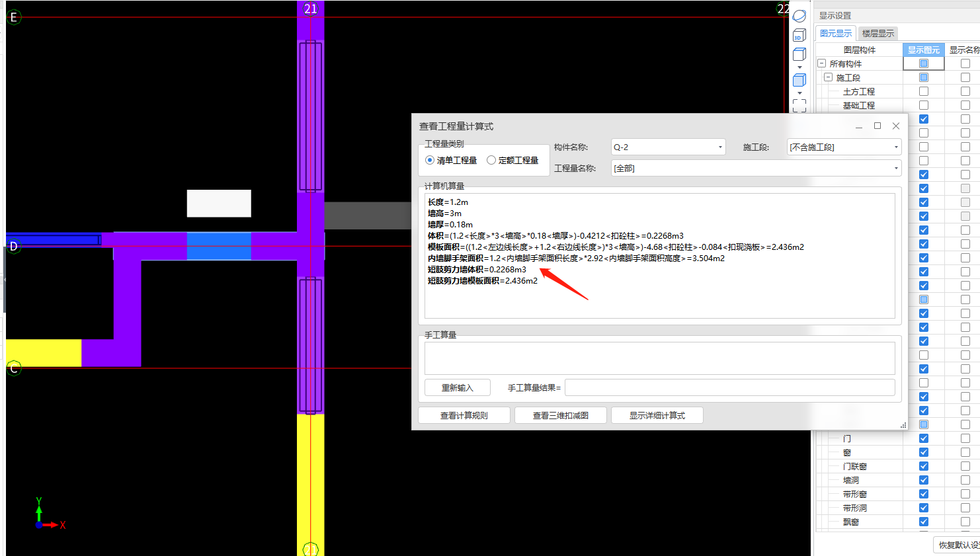Minimize the 查看工程量计算式 dialog
Image resolution: width=980 pixels, height=556 pixels.
859,126
